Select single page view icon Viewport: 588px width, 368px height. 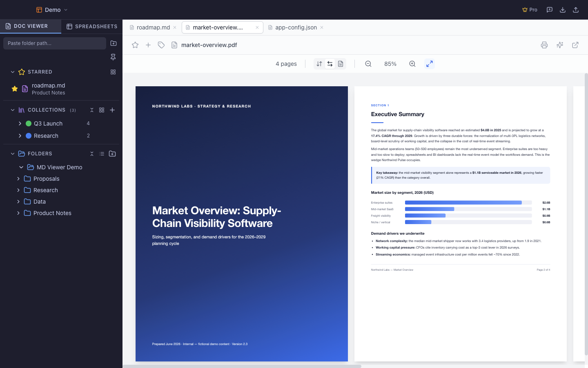tap(341, 64)
